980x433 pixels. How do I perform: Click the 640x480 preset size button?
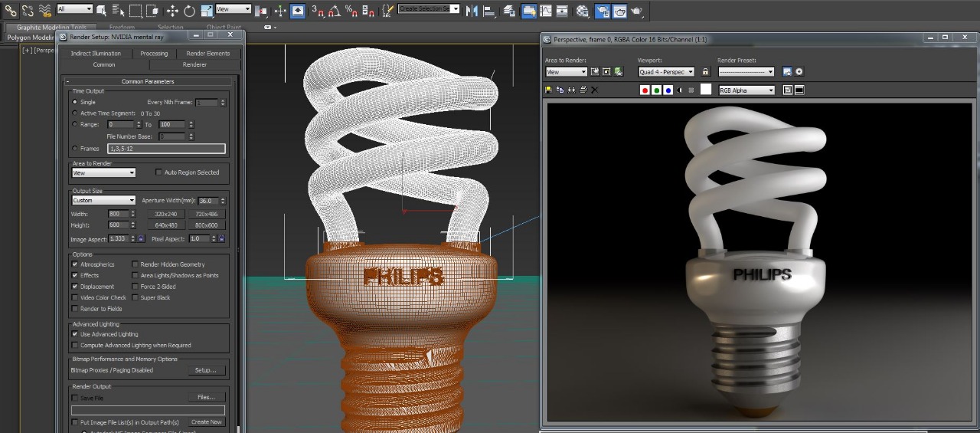coord(166,225)
